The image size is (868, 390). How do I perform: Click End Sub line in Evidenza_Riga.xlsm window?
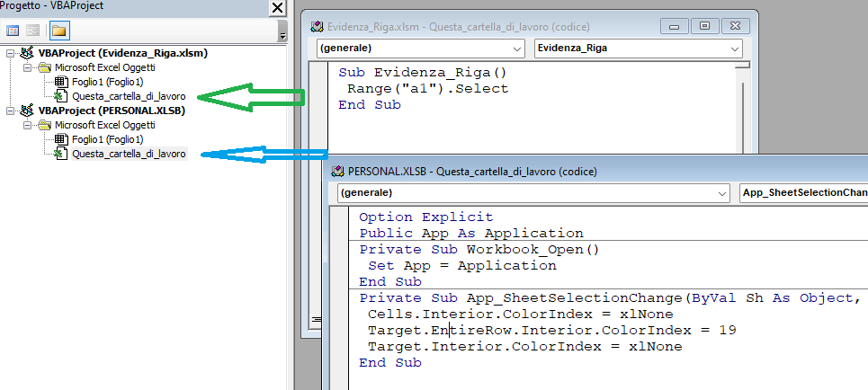tap(370, 104)
